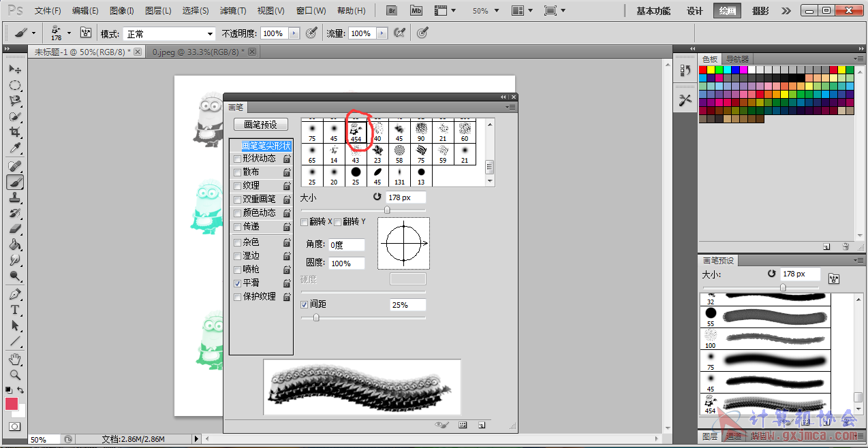
Task: Switch to the 导航器 panel tab
Action: click(x=737, y=59)
